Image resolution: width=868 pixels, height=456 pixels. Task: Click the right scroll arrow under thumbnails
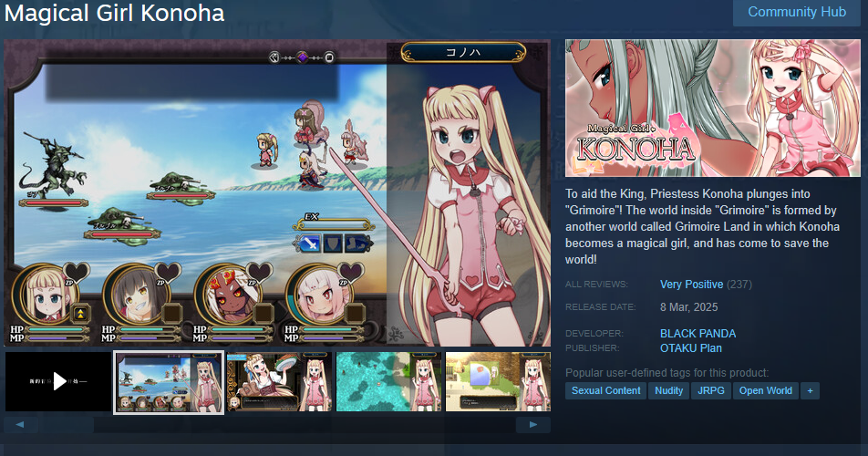coord(533,424)
